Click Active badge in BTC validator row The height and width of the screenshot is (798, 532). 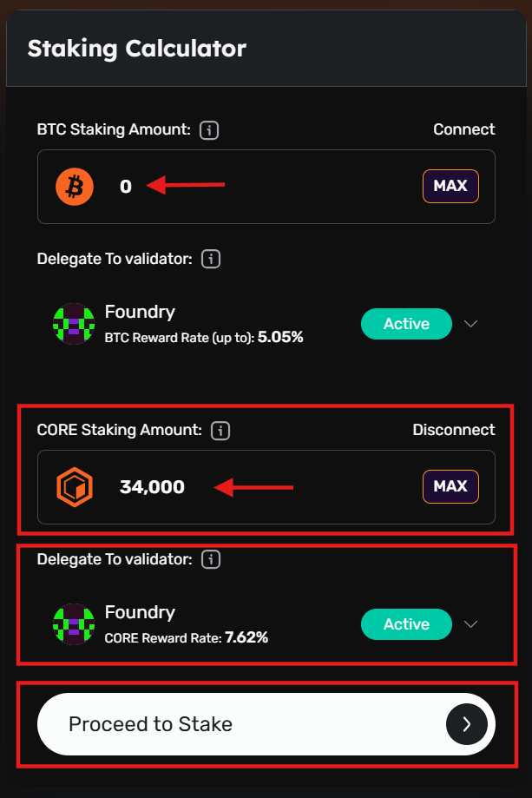(406, 324)
